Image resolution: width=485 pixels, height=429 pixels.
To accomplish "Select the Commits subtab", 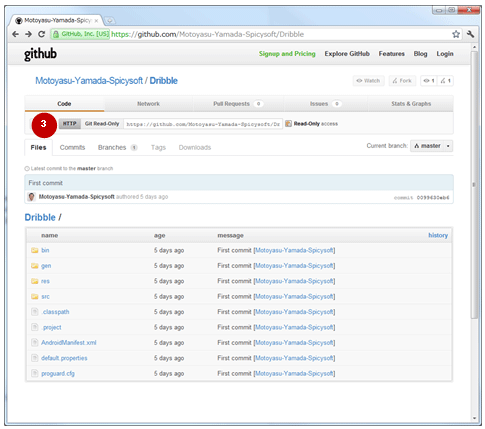I will click(72, 147).
